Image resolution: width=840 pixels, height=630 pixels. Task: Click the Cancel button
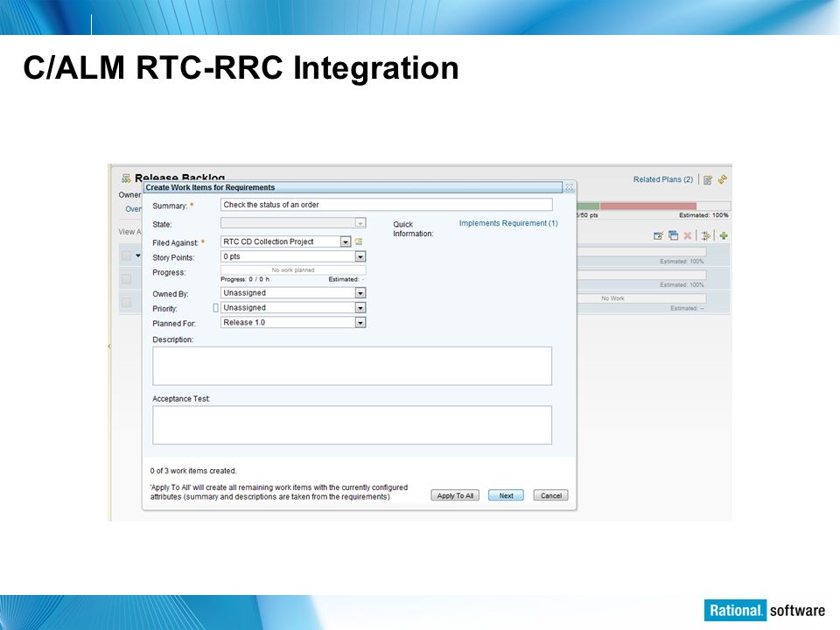pos(550,495)
